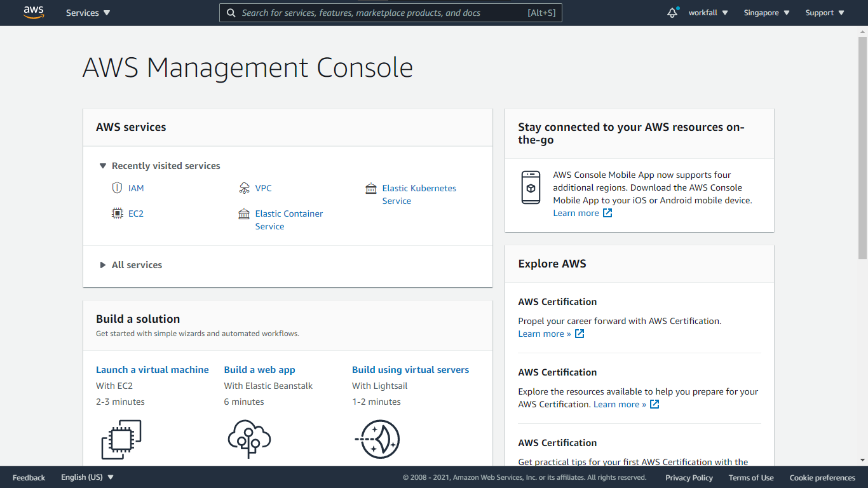Click the Elastic Beanstalk tree illustration
This screenshot has height=488, width=868.
click(249, 438)
